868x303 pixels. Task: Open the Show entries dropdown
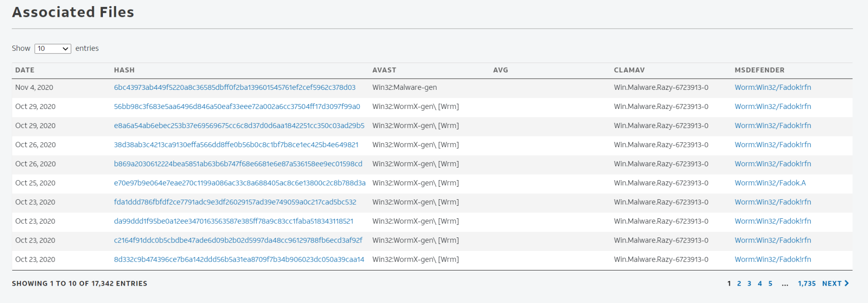pyautogui.click(x=53, y=49)
